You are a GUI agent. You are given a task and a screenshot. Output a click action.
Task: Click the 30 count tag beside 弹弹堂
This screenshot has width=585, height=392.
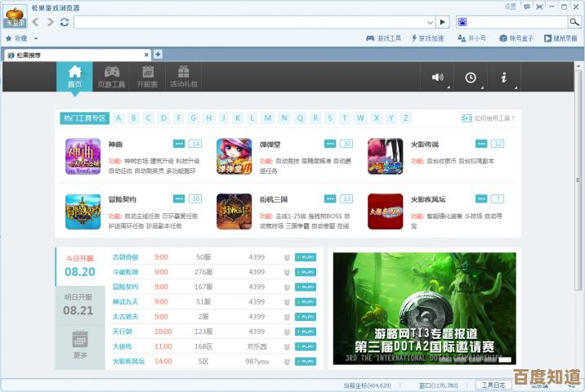tap(346, 144)
